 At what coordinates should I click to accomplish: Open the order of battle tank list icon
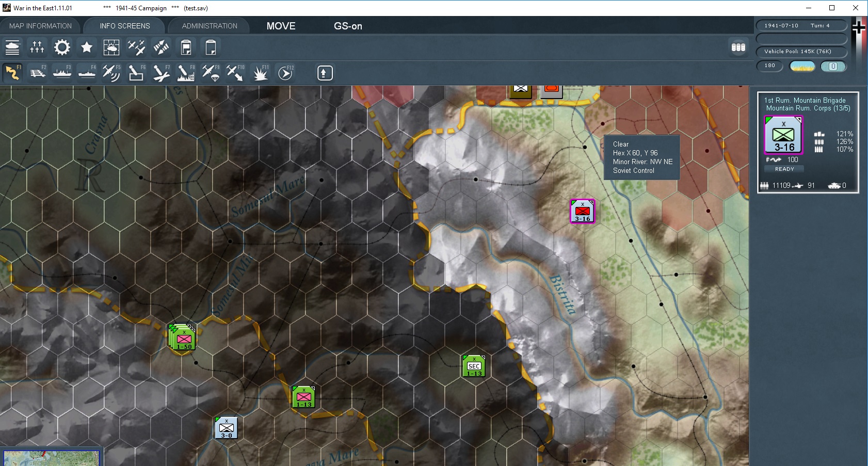click(x=12, y=47)
